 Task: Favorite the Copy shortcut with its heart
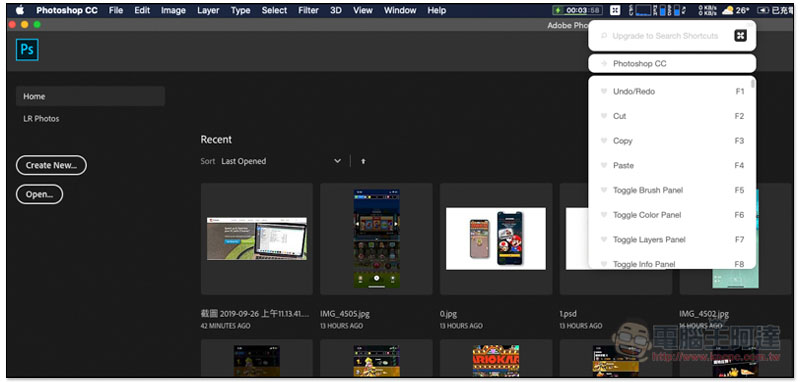604,141
